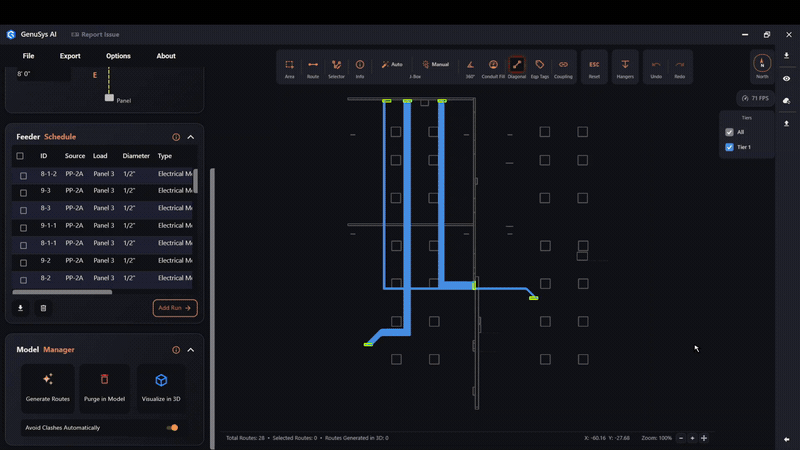Switch J-Box mode to Manual

pyautogui.click(x=435, y=64)
